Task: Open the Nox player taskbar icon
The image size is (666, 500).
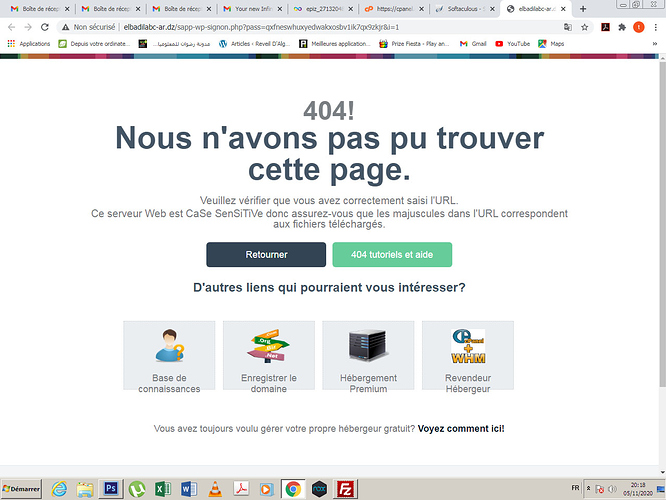Action: pyautogui.click(x=319, y=489)
